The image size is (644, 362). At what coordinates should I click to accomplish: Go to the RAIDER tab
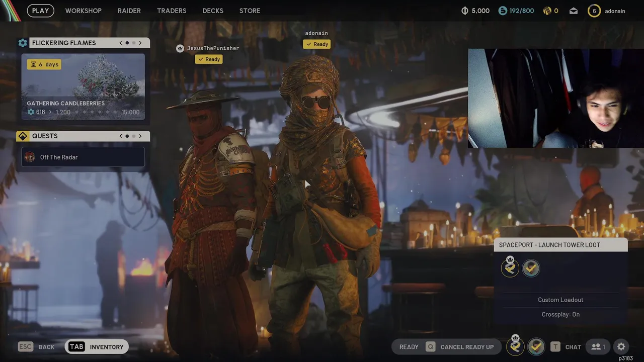(129, 11)
